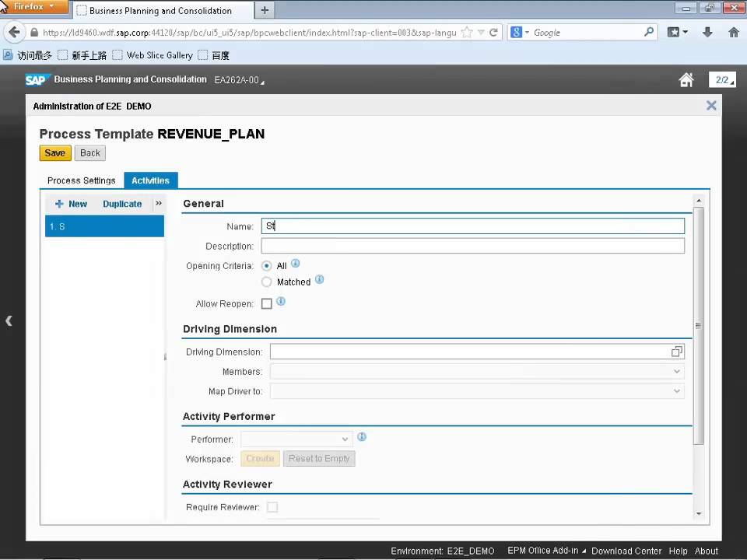Enable the Allow Reopen checkbox
Screen dimensions: 747x560
[x=267, y=304]
